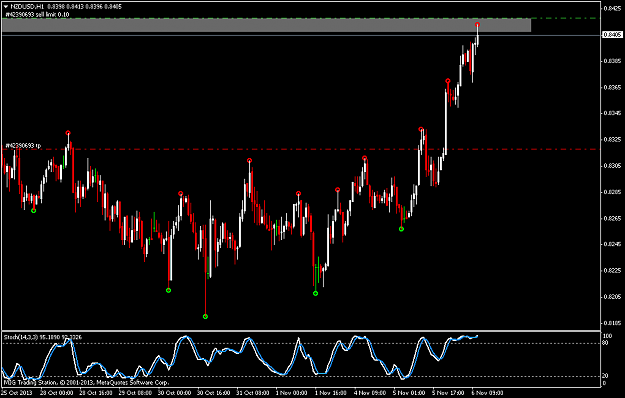Click the '4 Nov 09:00' time axis label
Viewport: 625px width, 398px height.
(x=370, y=393)
